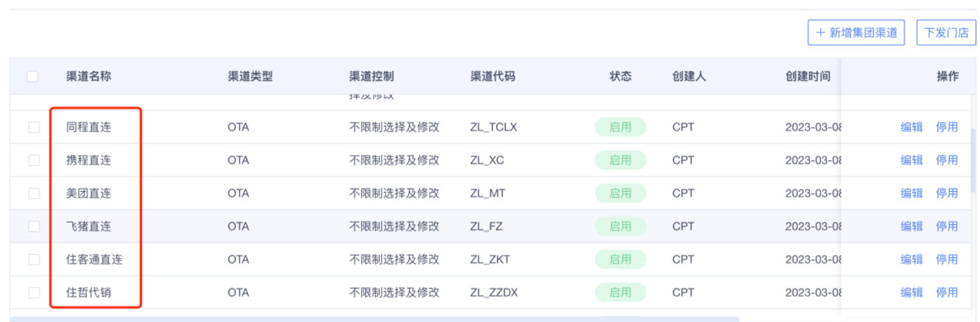This screenshot has width=980, height=322.
Task: Check the box for 住客通直连 row
Action: 34,259
